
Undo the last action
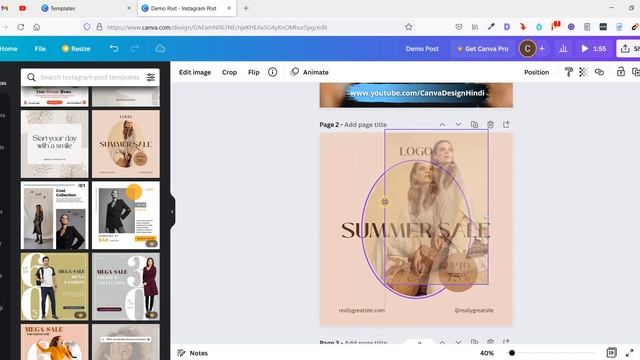[x=114, y=49]
